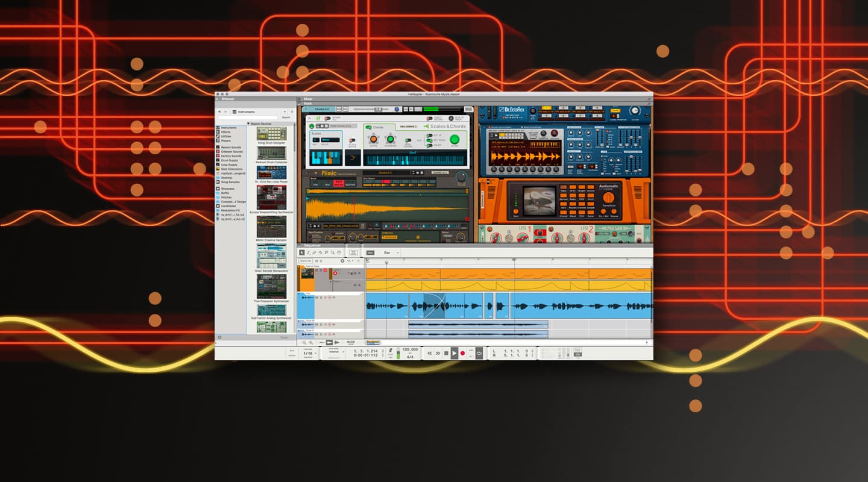
Task: Select Instruments in Browser sidebar
Action: 228,128
